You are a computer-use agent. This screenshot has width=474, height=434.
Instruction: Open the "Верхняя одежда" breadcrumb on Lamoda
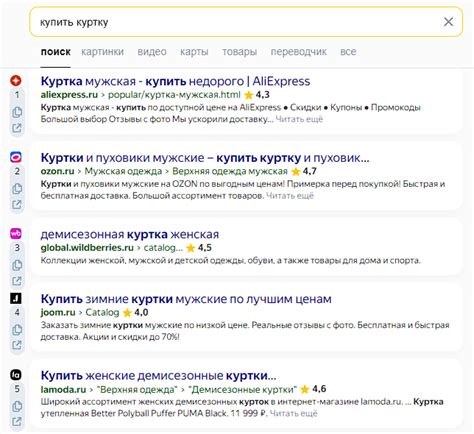(137, 389)
